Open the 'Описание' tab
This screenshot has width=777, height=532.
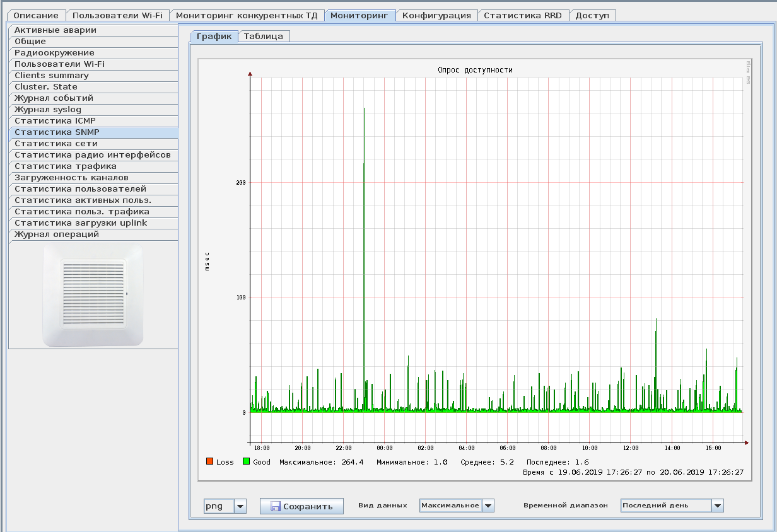37,16
